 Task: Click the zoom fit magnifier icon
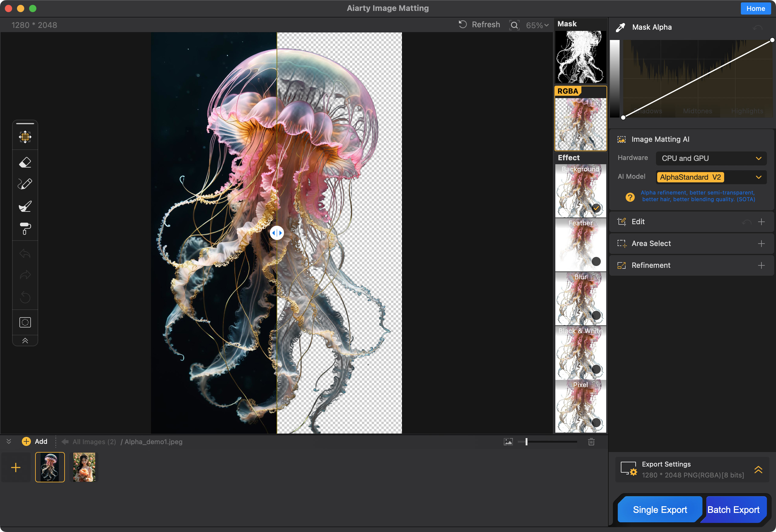click(514, 25)
